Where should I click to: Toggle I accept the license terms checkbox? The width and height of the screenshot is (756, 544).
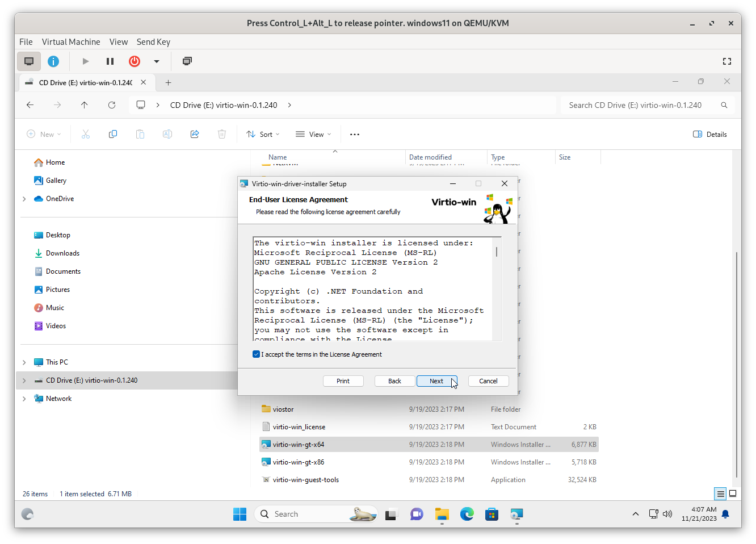[x=257, y=354]
